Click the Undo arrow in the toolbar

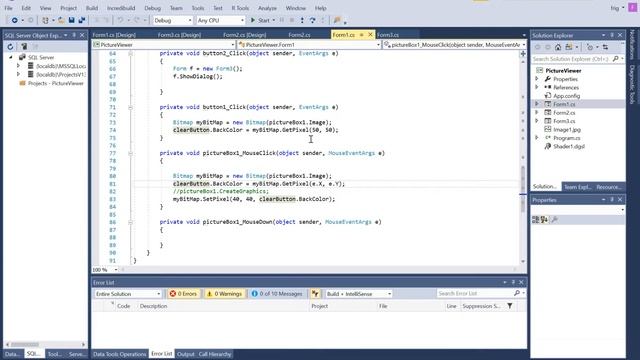(120, 20)
